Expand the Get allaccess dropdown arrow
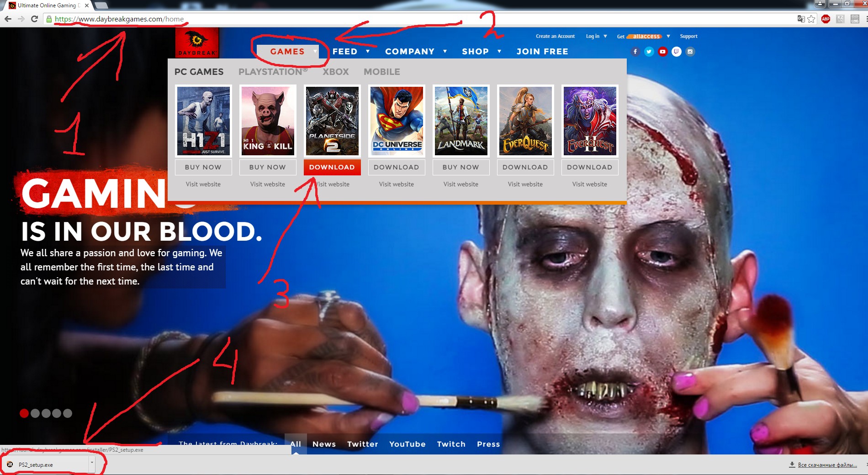Viewport: 868px width, 475px height. (x=668, y=36)
